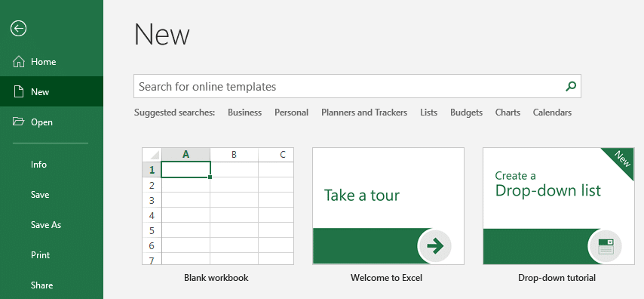Click the Budgets suggested search
This screenshot has width=644, height=299.
pos(467,113)
